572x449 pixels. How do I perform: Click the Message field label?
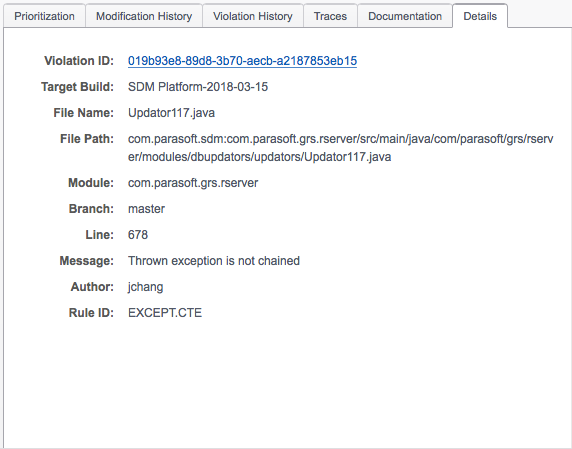(86, 261)
